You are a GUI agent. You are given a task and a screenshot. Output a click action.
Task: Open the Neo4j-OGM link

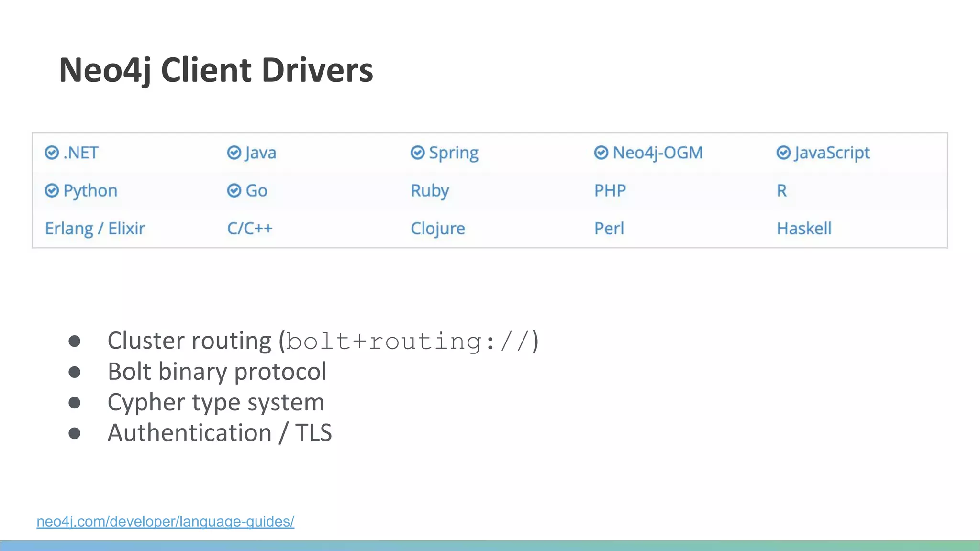click(x=658, y=153)
